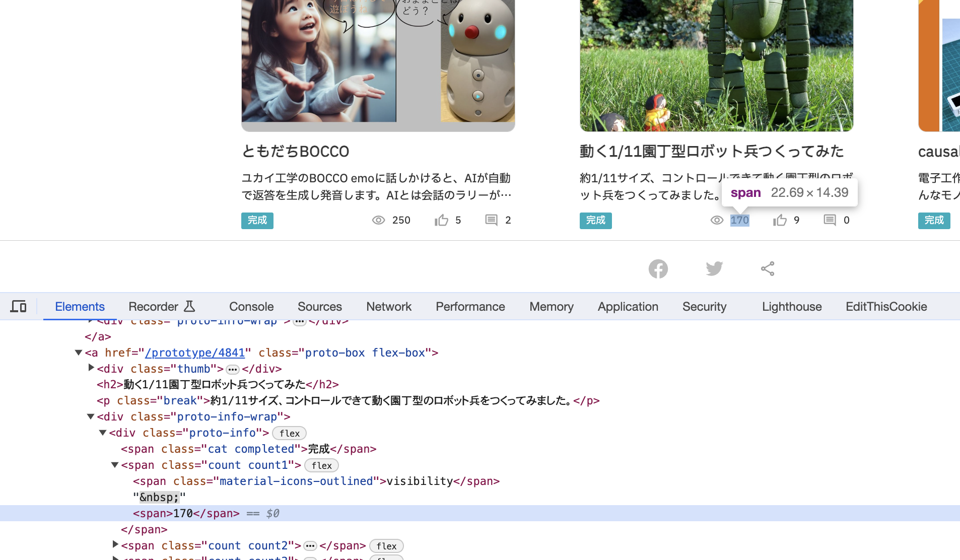Expand the div.thumb element in Elements tree
960x560 pixels.
91,367
